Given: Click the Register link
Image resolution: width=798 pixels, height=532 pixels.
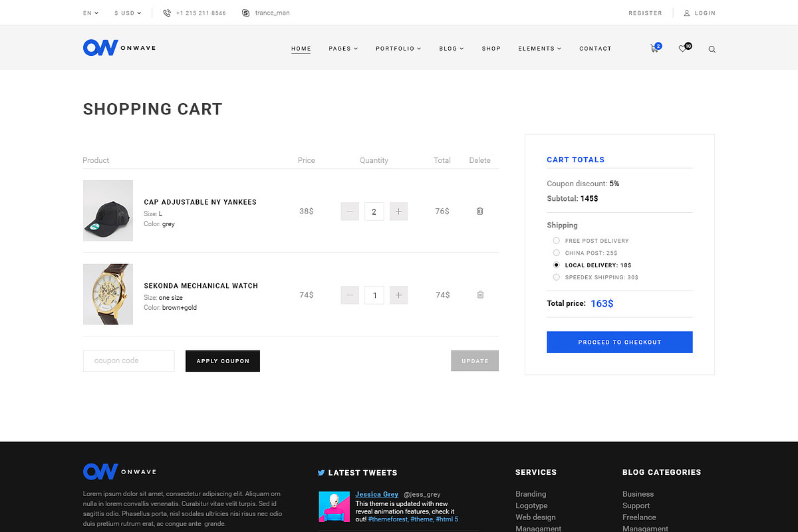Looking at the screenshot, I should (645, 13).
